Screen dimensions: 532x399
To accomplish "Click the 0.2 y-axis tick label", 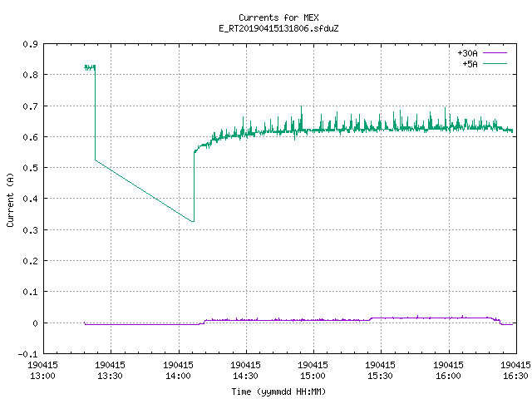I will point(30,261).
